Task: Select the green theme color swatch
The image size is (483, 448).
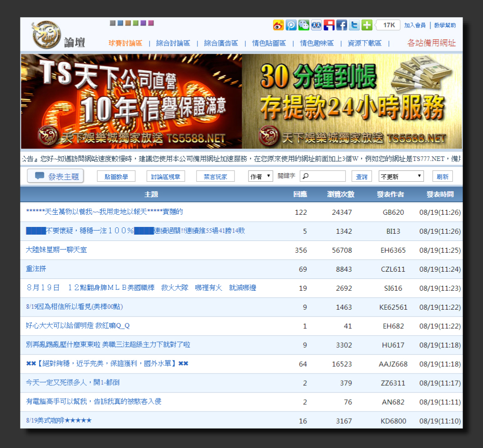Action: point(136,23)
